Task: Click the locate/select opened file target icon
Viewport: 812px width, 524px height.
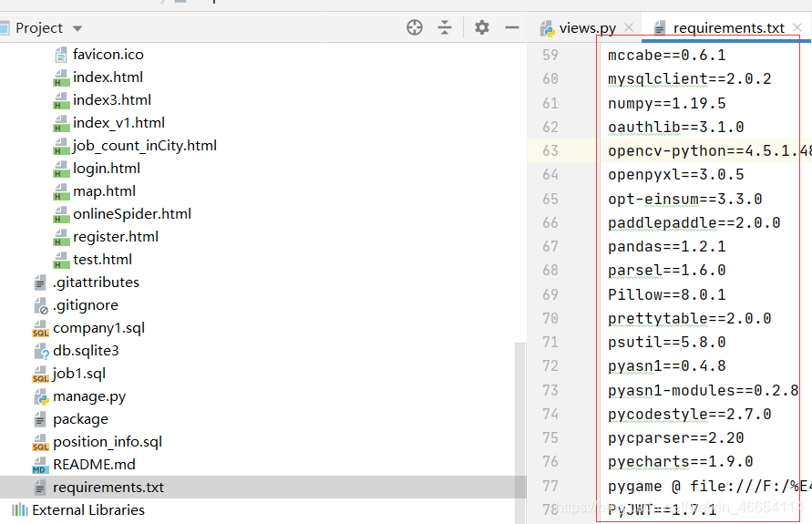Action: point(415,27)
